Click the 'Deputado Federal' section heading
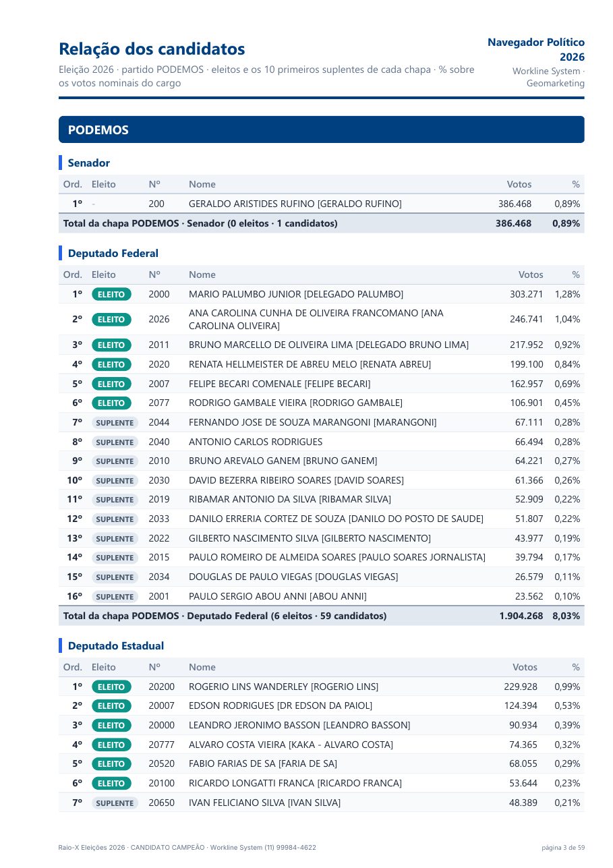 [x=113, y=253]
